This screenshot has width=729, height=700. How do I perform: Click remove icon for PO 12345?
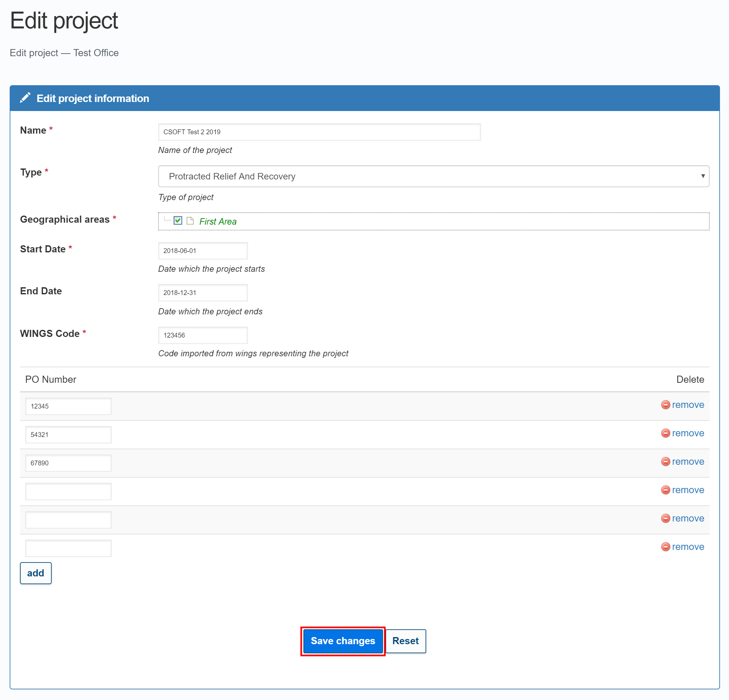(665, 404)
